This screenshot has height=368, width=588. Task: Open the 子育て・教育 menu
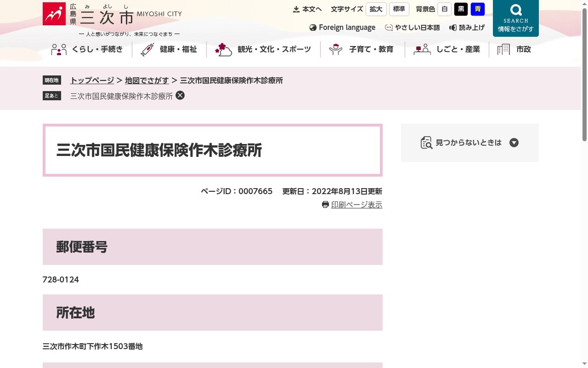362,50
